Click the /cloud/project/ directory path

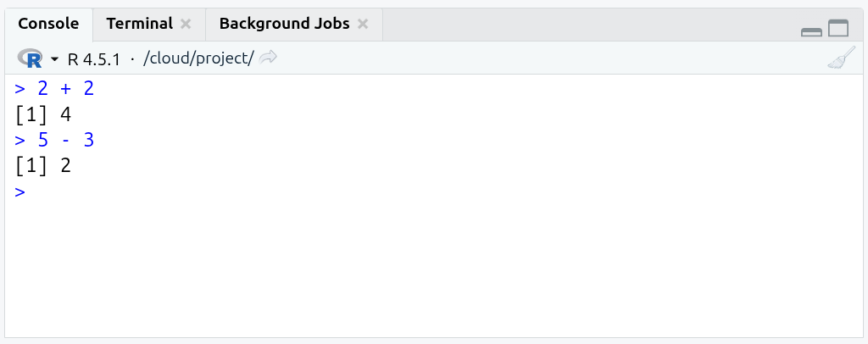198,58
